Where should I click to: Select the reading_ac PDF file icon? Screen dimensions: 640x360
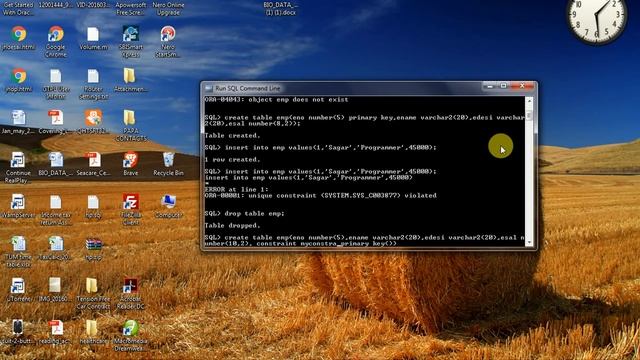[x=56, y=329]
